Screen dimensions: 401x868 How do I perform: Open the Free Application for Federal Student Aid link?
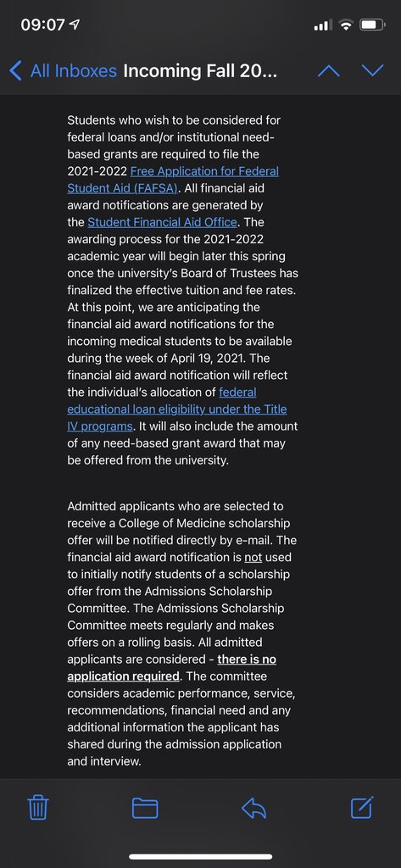[204, 171]
